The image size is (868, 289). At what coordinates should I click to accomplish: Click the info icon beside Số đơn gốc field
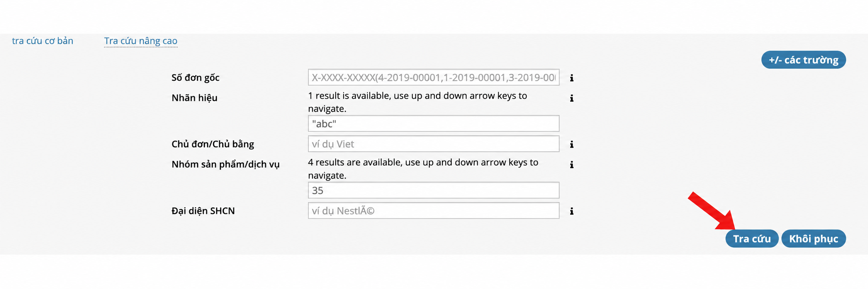pos(572,78)
